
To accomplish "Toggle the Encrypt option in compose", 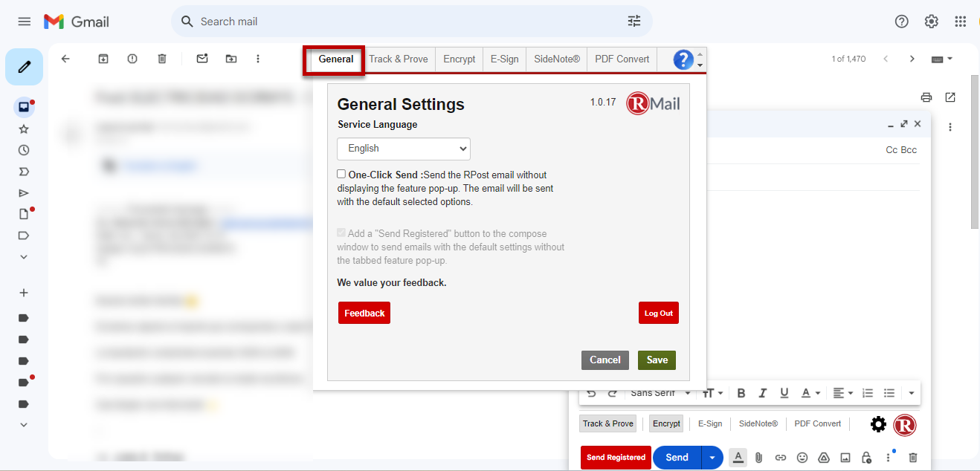I will tap(666, 423).
